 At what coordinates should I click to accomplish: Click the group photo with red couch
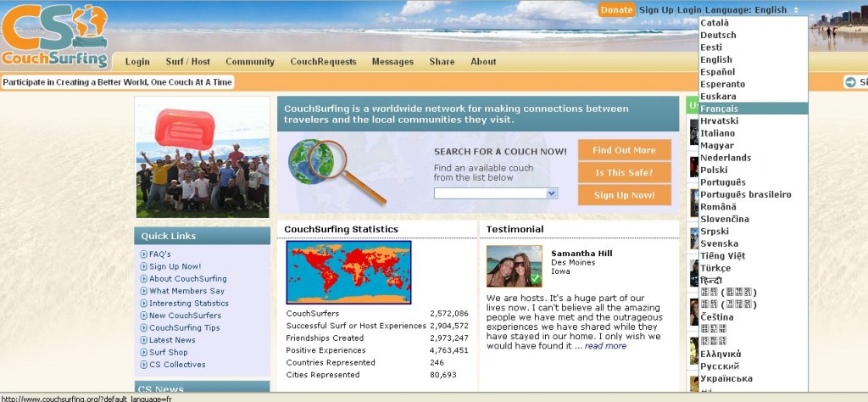coord(203,159)
